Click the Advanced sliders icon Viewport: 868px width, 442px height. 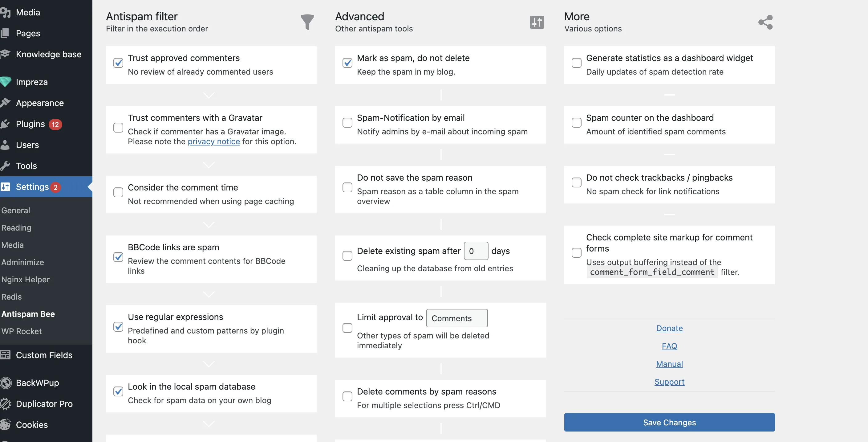(537, 22)
